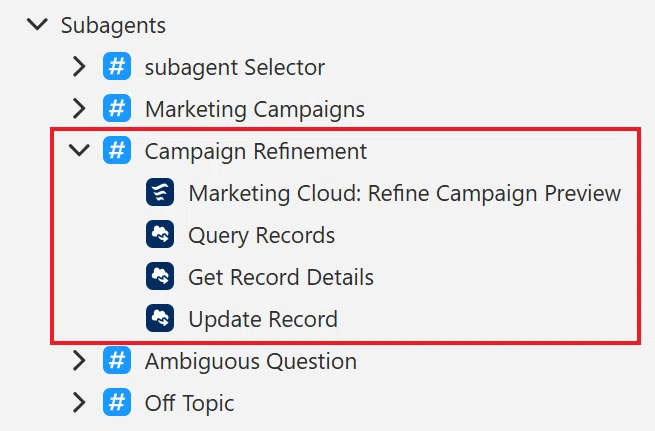Click the Marketing Campaigns hash icon
655x431 pixels.
(117, 108)
